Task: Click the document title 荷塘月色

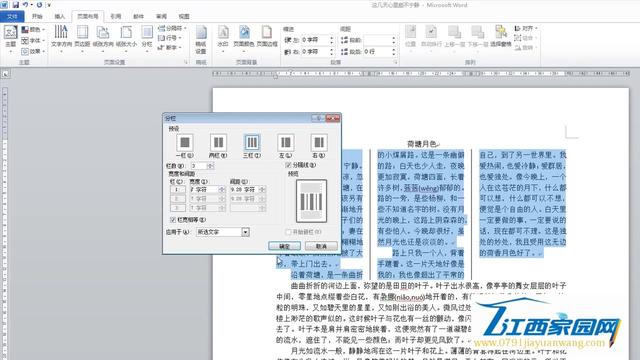Action: pos(422,144)
